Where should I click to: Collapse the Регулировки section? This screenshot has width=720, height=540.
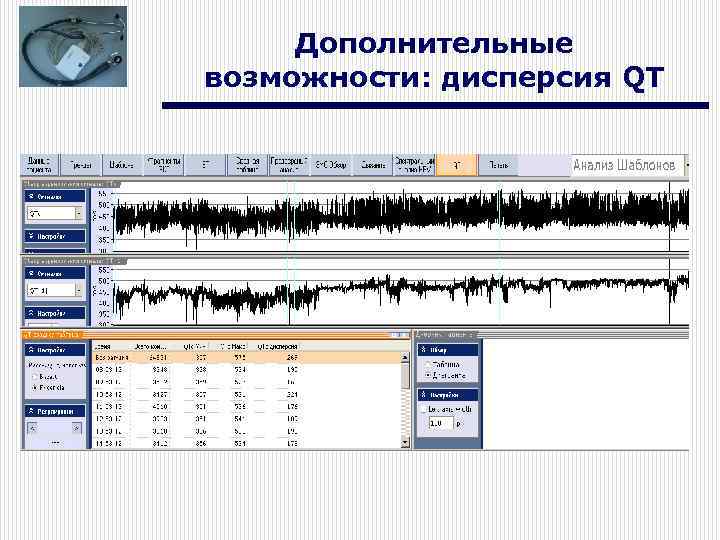pyautogui.click(x=55, y=411)
